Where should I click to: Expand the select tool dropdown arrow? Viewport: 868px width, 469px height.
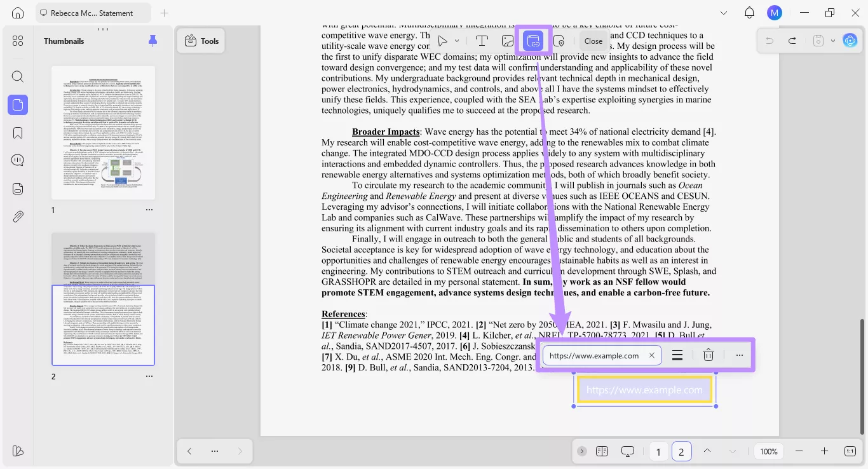coord(457,41)
